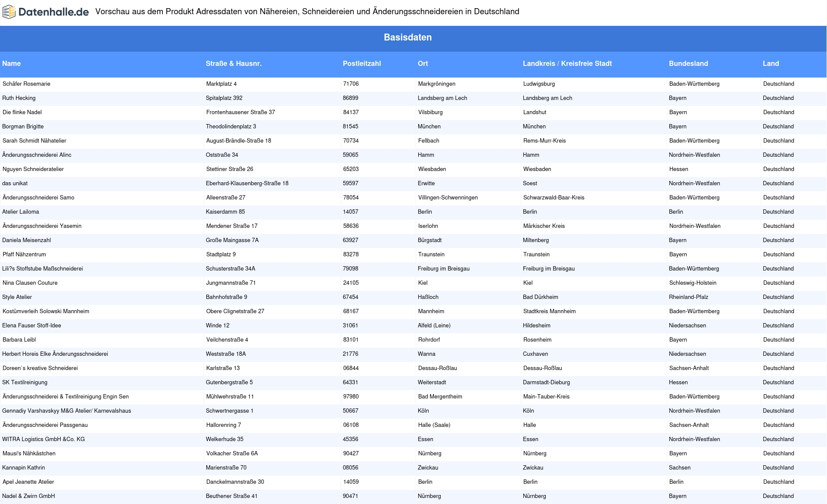827x504 pixels.
Task: Click Änderungsschneiderei Samo name cell
Action: [38, 198]
